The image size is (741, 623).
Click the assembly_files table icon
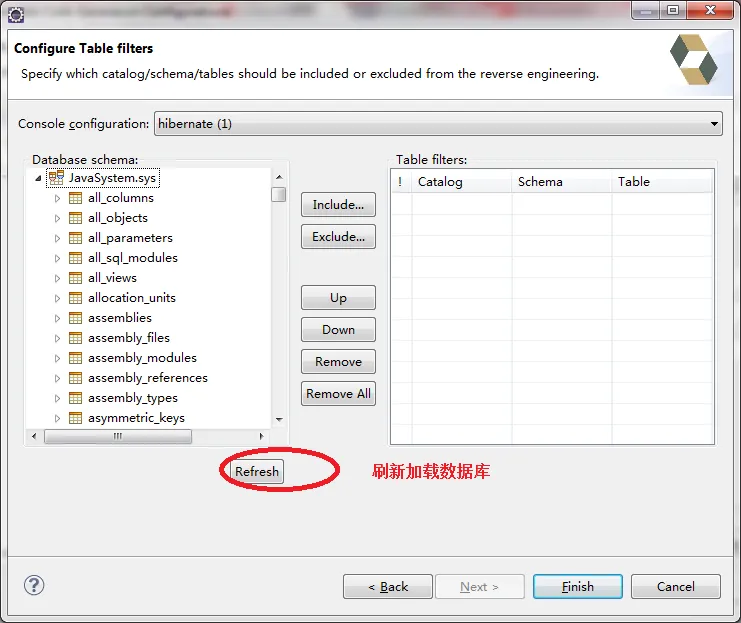tap(75, 338)
